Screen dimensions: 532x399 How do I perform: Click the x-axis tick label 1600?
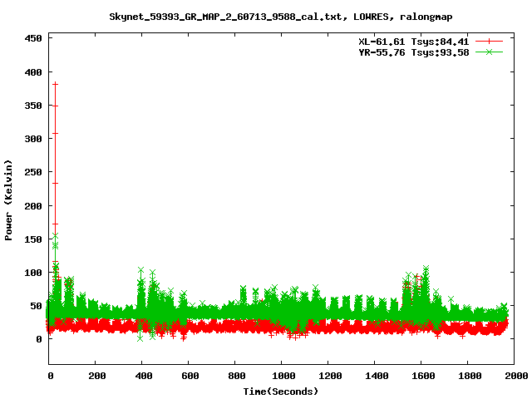[x=423, y=376]
